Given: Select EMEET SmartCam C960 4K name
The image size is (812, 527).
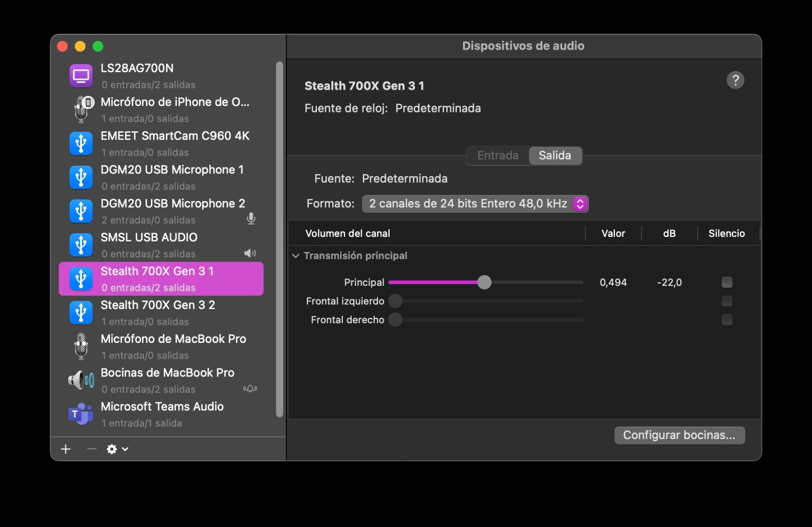Looking at the screenshot, I should (x=175, y=136).
